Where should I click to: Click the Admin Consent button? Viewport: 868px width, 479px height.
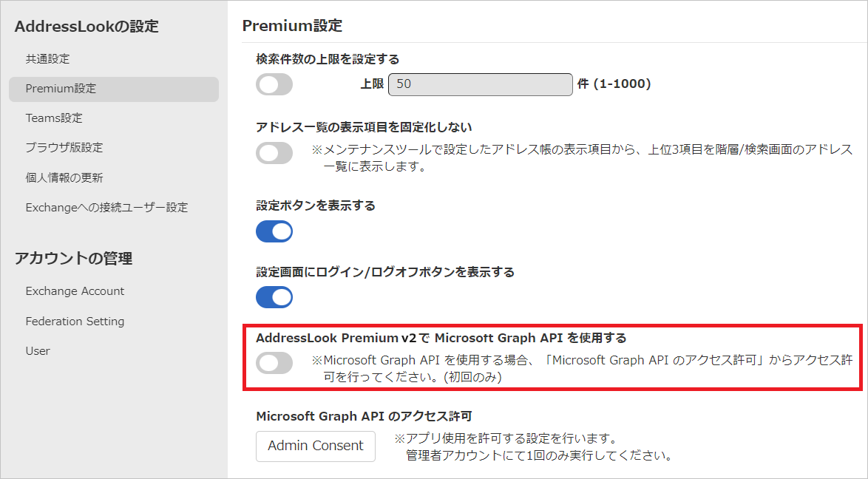pyautogui.click(x=316, y=446)
